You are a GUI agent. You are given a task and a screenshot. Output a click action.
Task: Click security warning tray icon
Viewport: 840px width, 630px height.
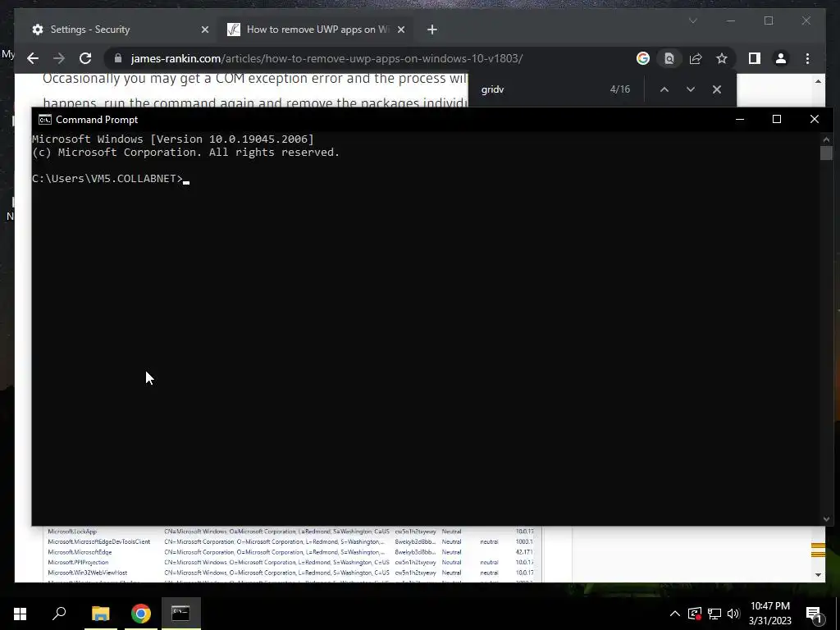[x=695, y=614]
